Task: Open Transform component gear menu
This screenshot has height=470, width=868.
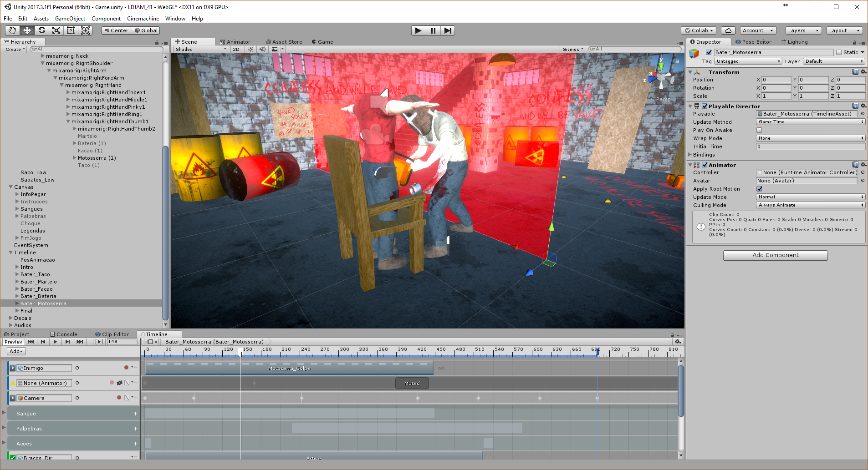Action: point(863,72)
